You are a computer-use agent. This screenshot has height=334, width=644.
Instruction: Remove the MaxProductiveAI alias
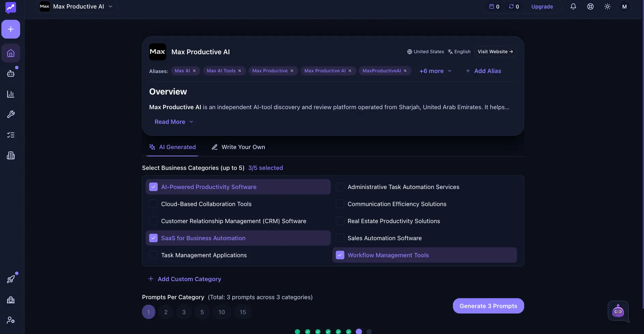(x=405, y=71)
